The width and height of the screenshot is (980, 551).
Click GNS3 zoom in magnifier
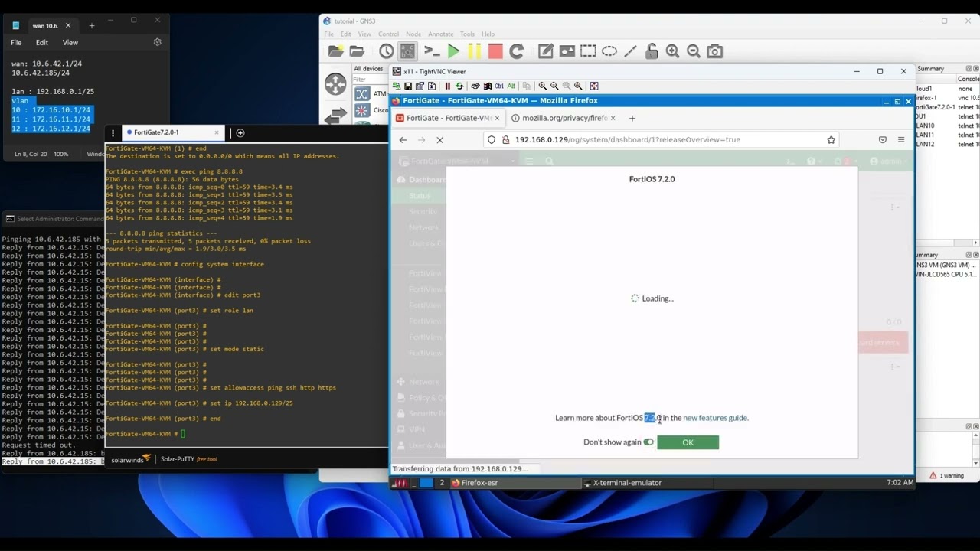(x=672, y=51)
